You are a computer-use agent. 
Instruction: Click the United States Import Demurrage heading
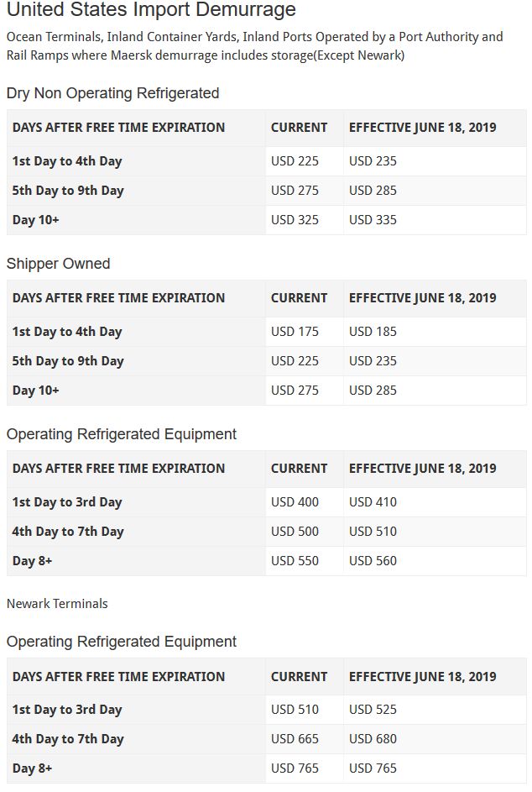(x=151, y=11)
